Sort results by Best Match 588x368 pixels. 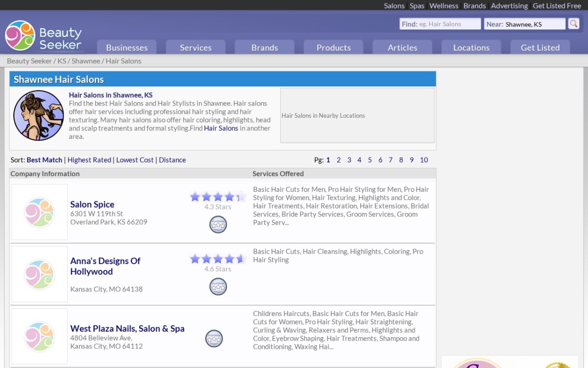[x=45, y=160]
